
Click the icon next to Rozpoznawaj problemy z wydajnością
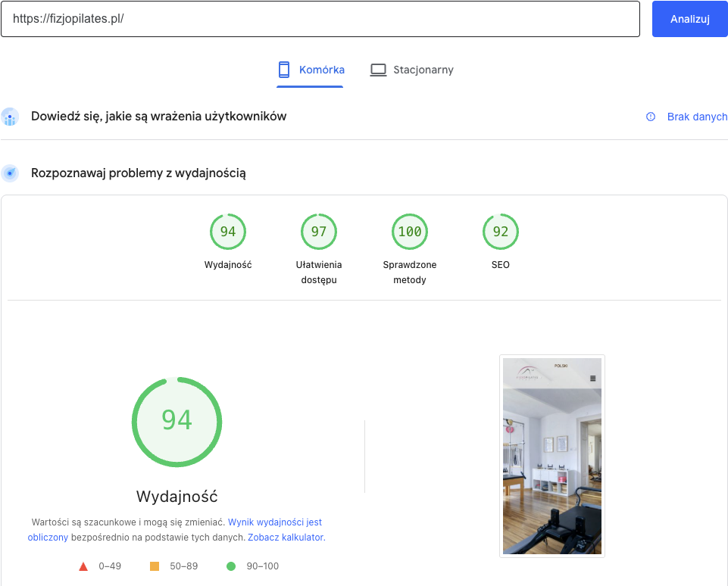10,173
